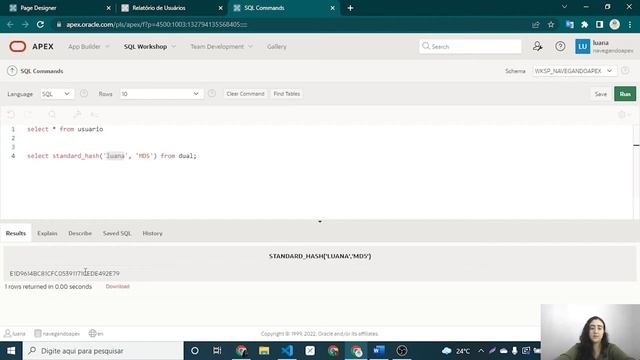Click the weather 24°C taskbar widget
This screenshot has width=640, height=360.
click(x=456, y=351)
